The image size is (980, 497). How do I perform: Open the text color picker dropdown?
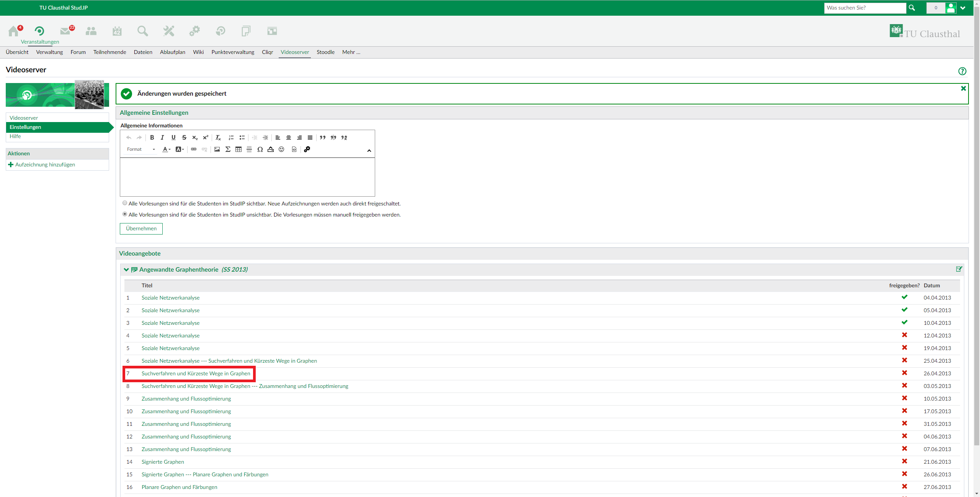coord(167,149)
